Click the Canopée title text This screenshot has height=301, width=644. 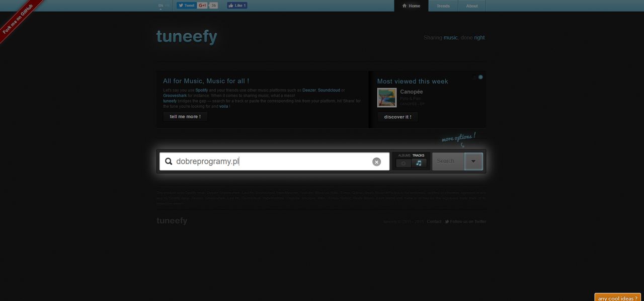point(412,92)
